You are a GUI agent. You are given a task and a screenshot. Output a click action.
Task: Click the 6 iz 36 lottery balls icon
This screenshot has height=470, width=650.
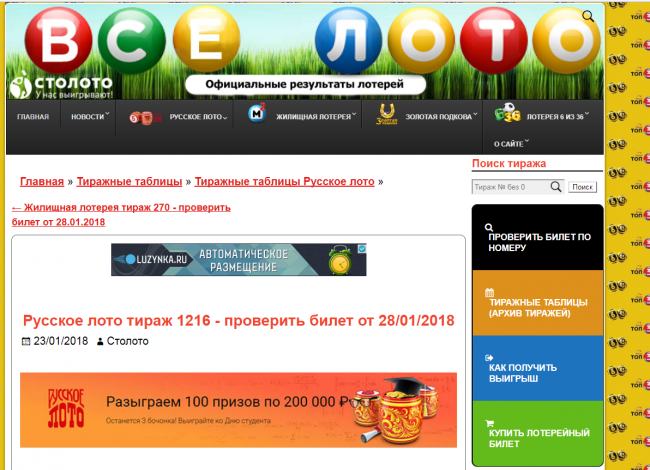[507, 113]
